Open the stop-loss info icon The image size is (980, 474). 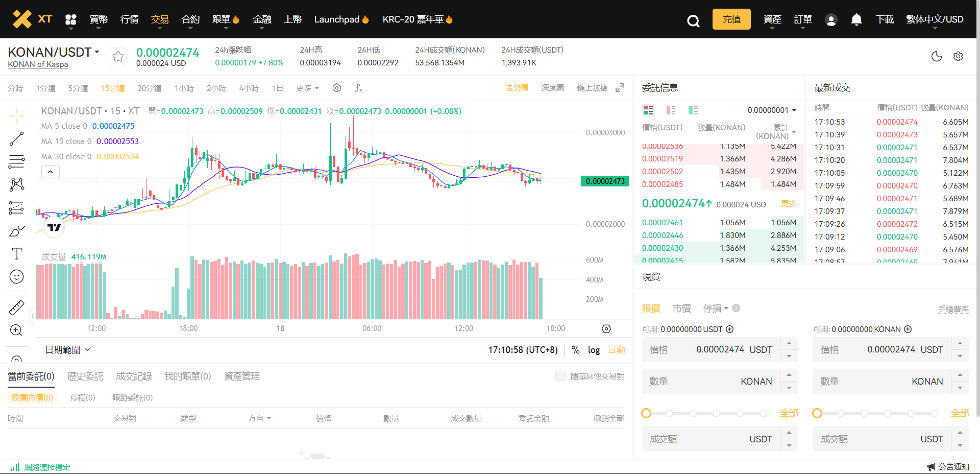[736, 308]
